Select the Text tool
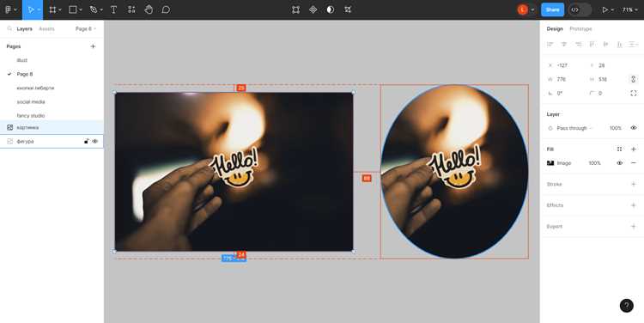 [x=113, y=9]
